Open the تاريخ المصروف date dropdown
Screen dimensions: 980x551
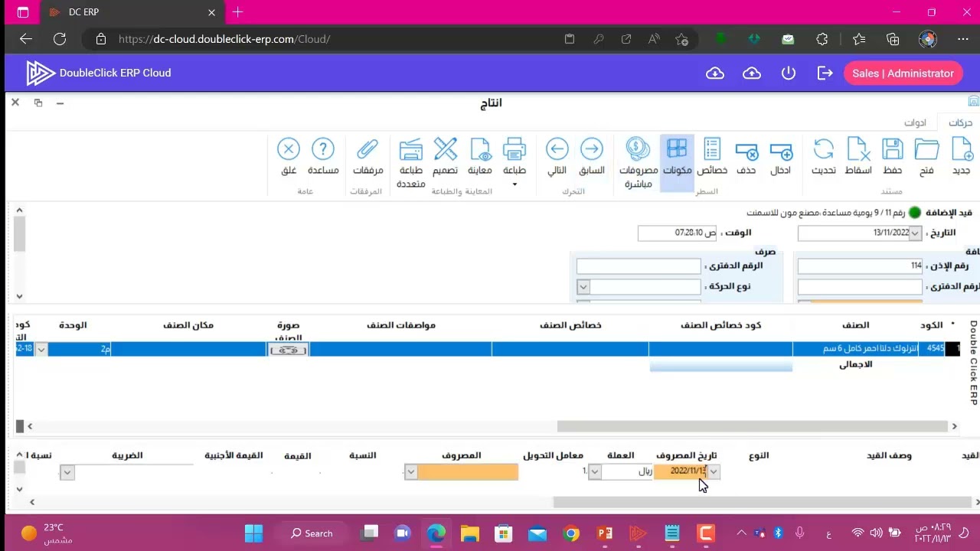pos(714,471)
